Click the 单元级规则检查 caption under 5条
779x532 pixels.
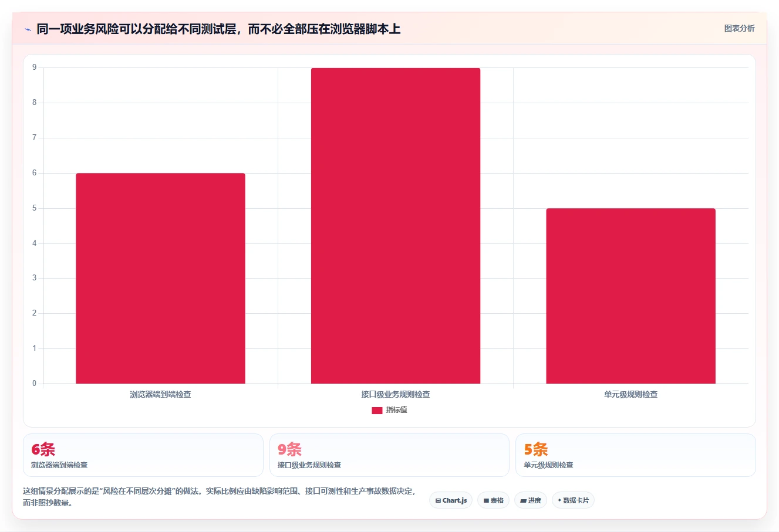548,465
